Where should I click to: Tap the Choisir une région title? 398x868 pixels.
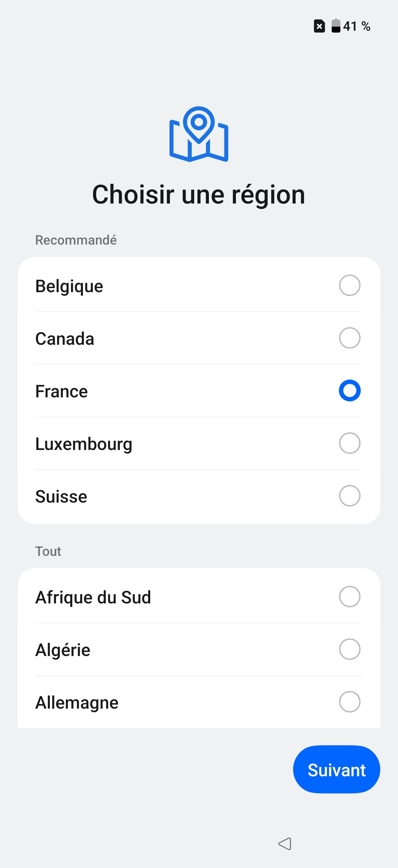199,195
